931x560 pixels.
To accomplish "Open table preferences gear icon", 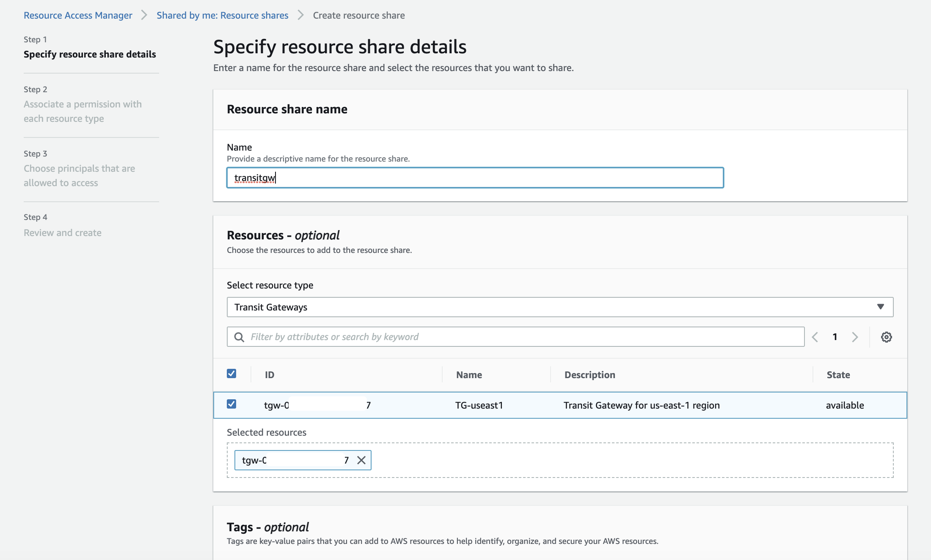I will point(886,337).
